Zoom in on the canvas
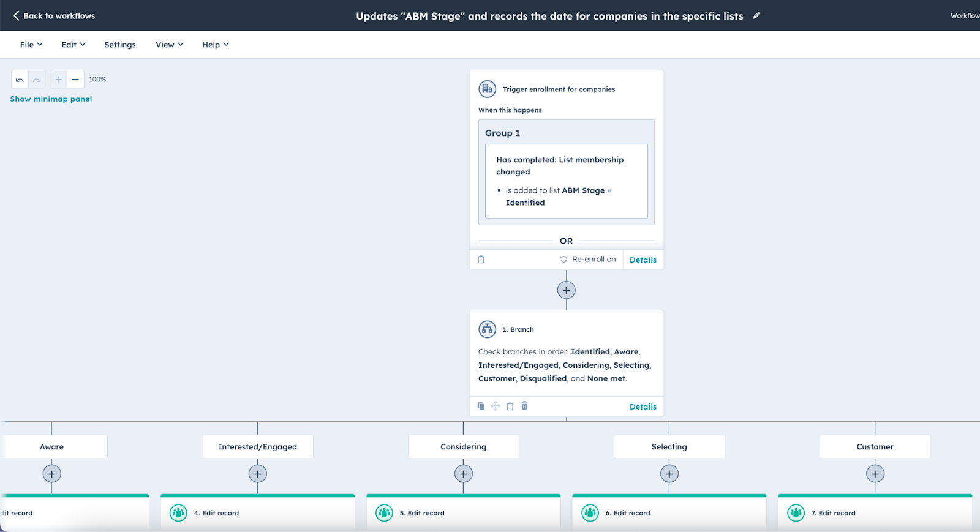Screen dimensions: 980x532 click(x=58, y=80)
